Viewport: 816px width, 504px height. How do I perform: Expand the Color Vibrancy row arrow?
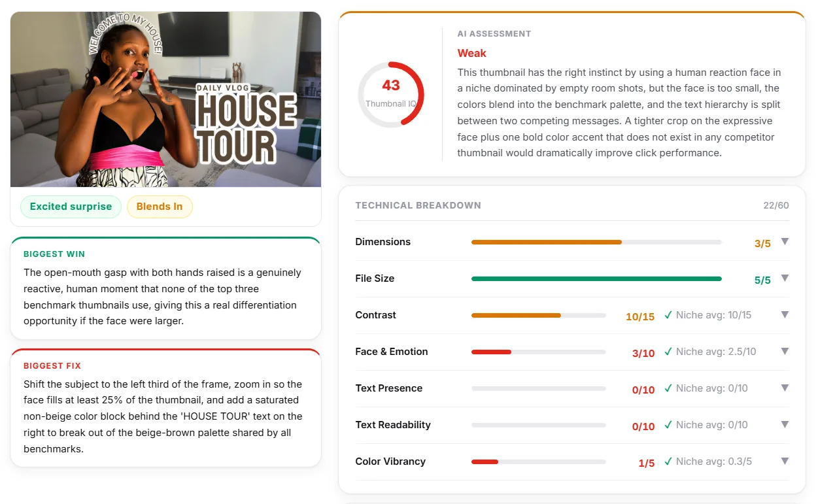point(785,462)
